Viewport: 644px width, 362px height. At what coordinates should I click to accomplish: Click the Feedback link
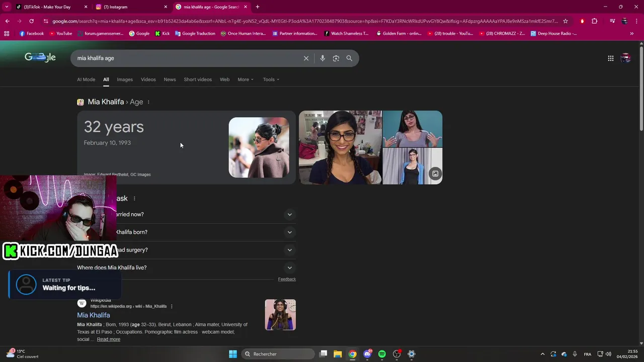[x=287, y=279]
